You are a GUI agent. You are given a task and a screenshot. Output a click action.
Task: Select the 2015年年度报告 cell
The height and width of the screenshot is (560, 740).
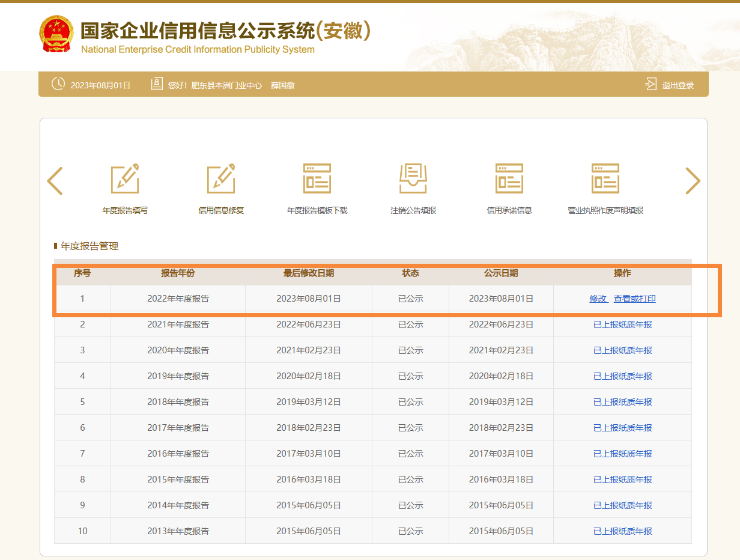pyautogui.click(x=178, y=479)
